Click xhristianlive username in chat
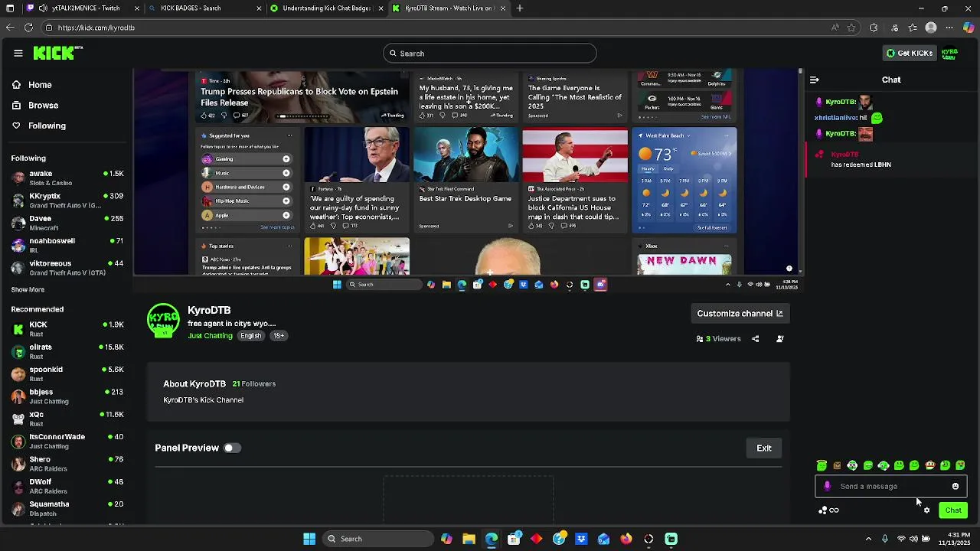The width and height of the screenshot is (980, 551). pyautogui.click(x=835, y=118)
